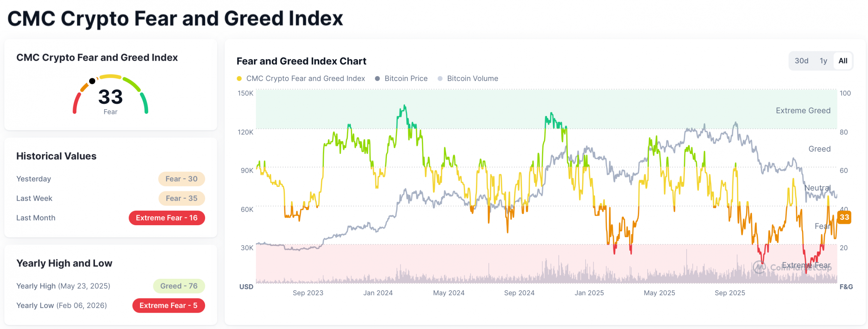Click the Sep 2024 axis label on the chart
This screenshot has height=329, width=868.
pyautogui.click(x=519, y=293)
